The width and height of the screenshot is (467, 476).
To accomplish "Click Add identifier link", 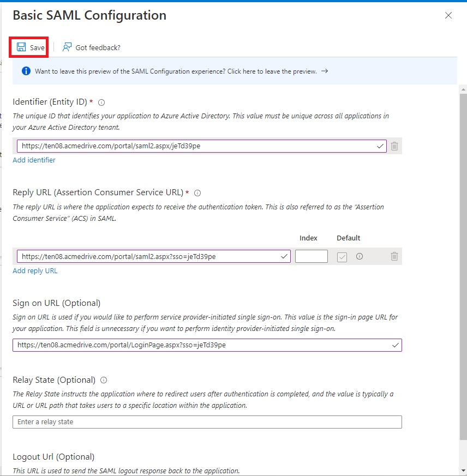I will point(34,160).
